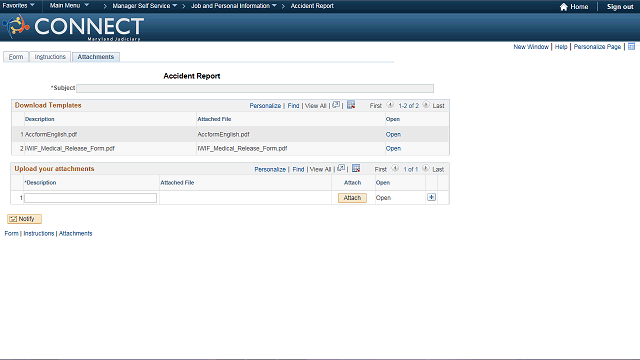
Task: Open the page options icon beside Personalize Page
Action: (631, 47)
